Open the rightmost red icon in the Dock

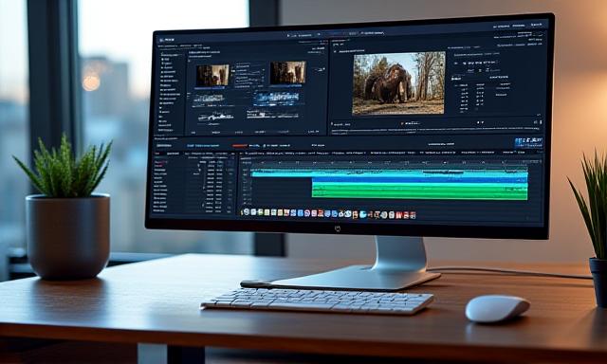tap(413, 215)
